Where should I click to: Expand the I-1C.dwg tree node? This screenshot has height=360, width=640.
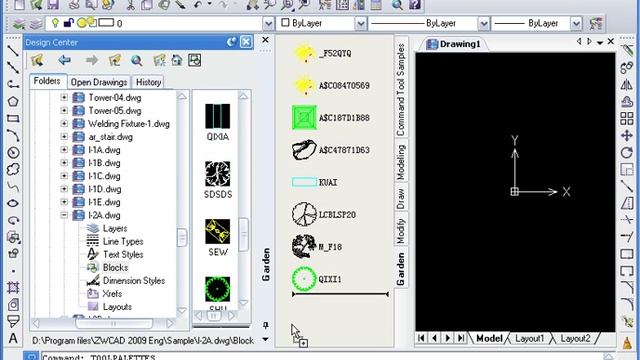pos(64,176)
